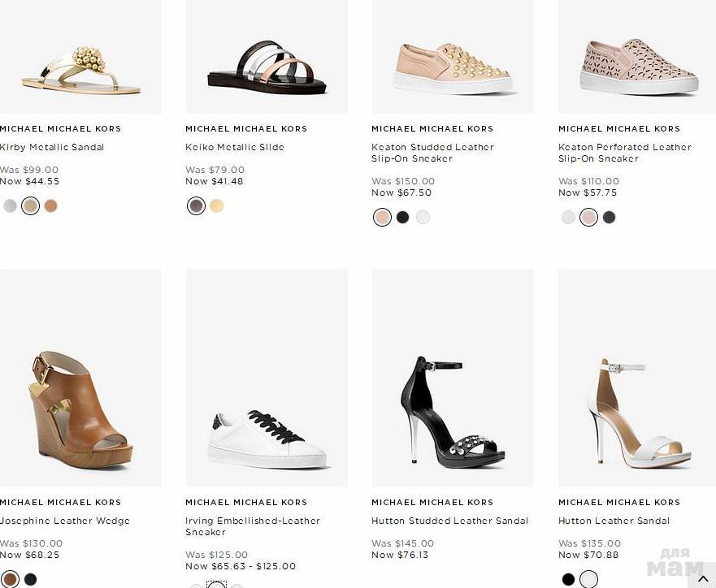Open the Kirby Metallic Sandal product link
The height and width of the screenshot is (588, 716).
[x=52, y=147]
